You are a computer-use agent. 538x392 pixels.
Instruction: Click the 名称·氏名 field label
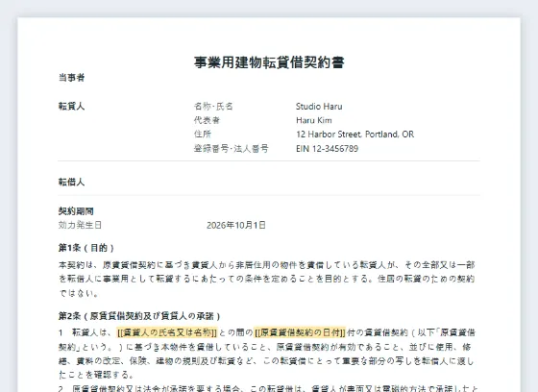(x=213, y=106)
